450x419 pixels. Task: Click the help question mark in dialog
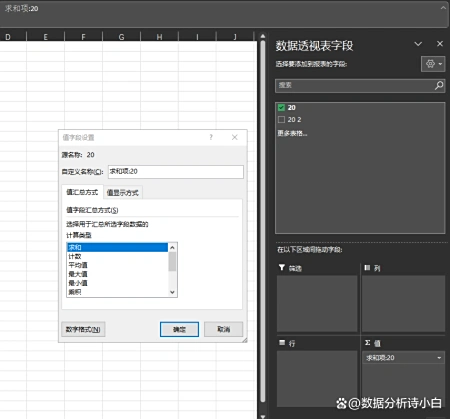tap(211, 137)
